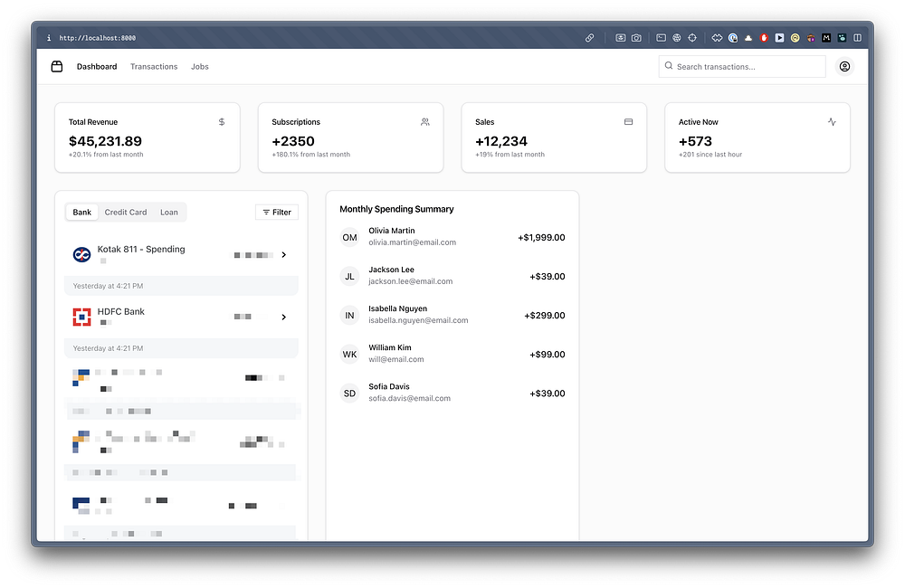This screenshot has width=905, height=588.
Task: Click the activity pulse icon on Active Now
Action: pyautogui.click(x=832, y=122)
